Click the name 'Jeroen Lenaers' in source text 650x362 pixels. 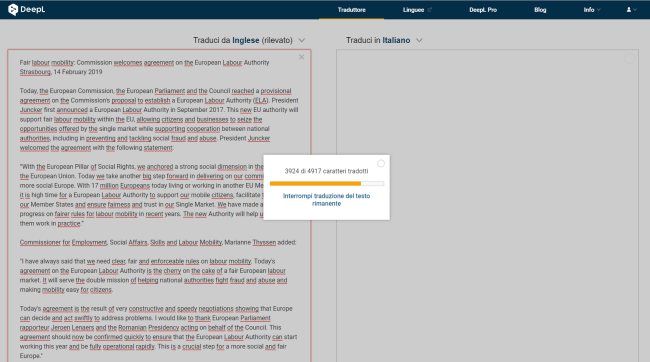[73, 328]
